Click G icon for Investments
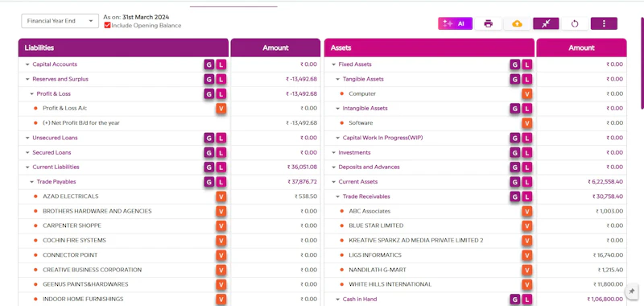 (515, 153)
